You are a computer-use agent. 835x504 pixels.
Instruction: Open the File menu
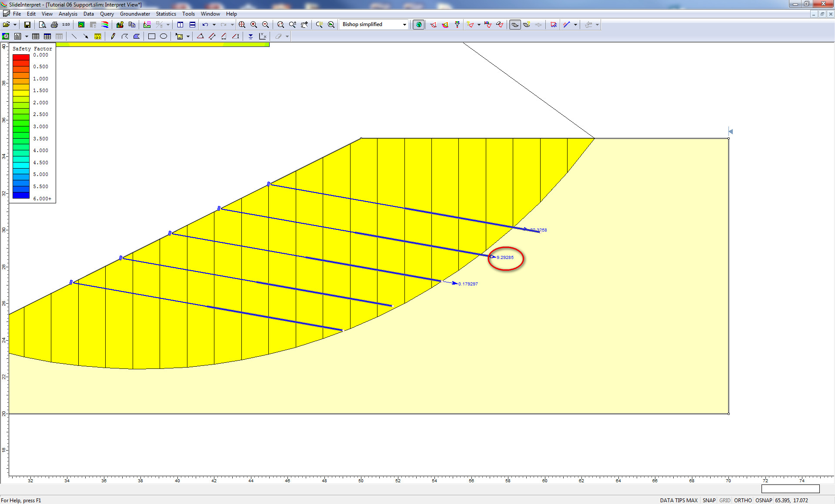(17, 14)
